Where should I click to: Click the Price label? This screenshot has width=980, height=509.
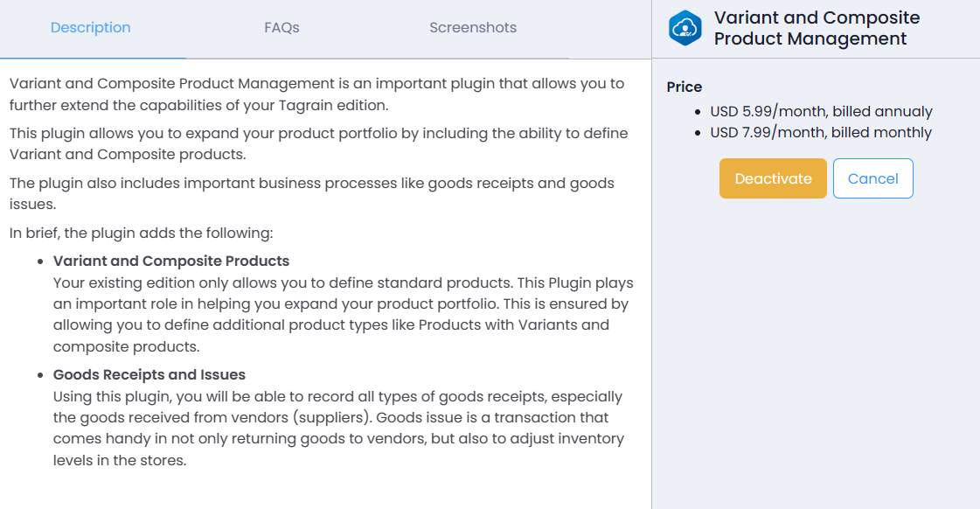(x=685, y=87)
